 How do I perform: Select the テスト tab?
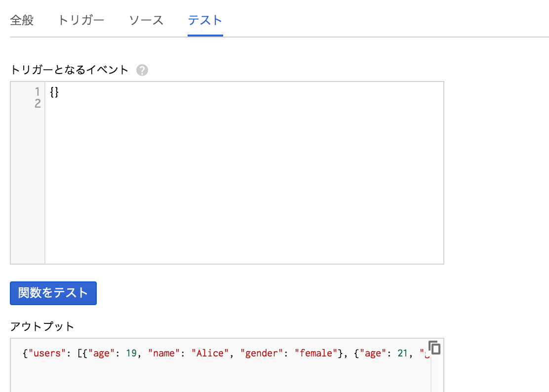(x=204, y=20)
